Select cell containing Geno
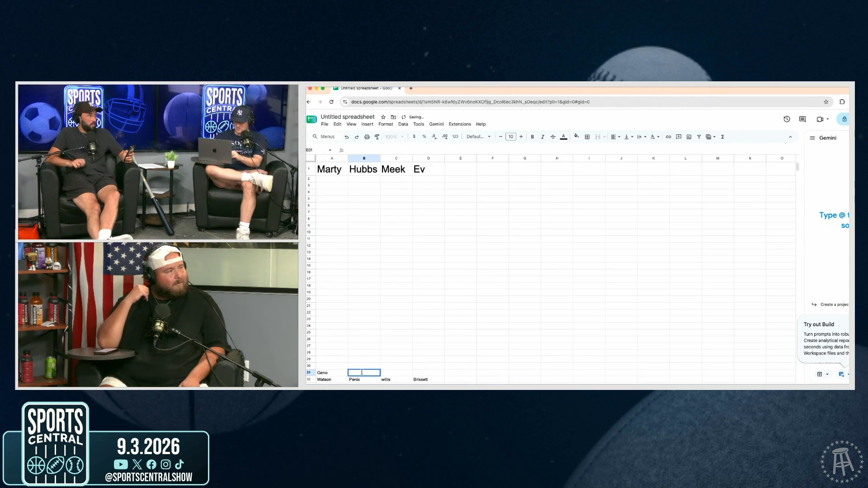Image resolution: width=868 pixels, height=488 pixels. tap(332, 373)
